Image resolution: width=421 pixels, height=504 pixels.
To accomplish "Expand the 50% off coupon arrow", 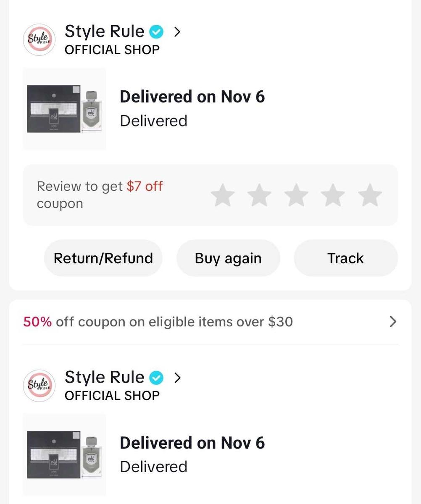I will 393,322.
